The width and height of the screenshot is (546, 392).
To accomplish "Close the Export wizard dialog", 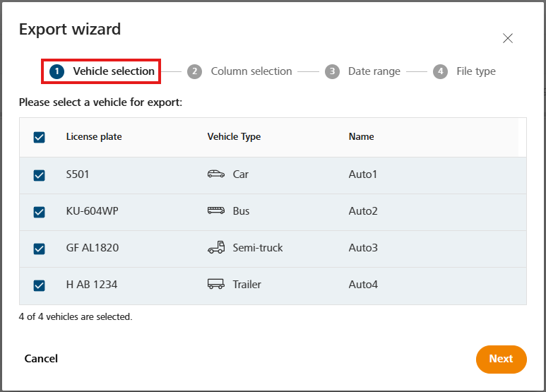I will point(508,38).
